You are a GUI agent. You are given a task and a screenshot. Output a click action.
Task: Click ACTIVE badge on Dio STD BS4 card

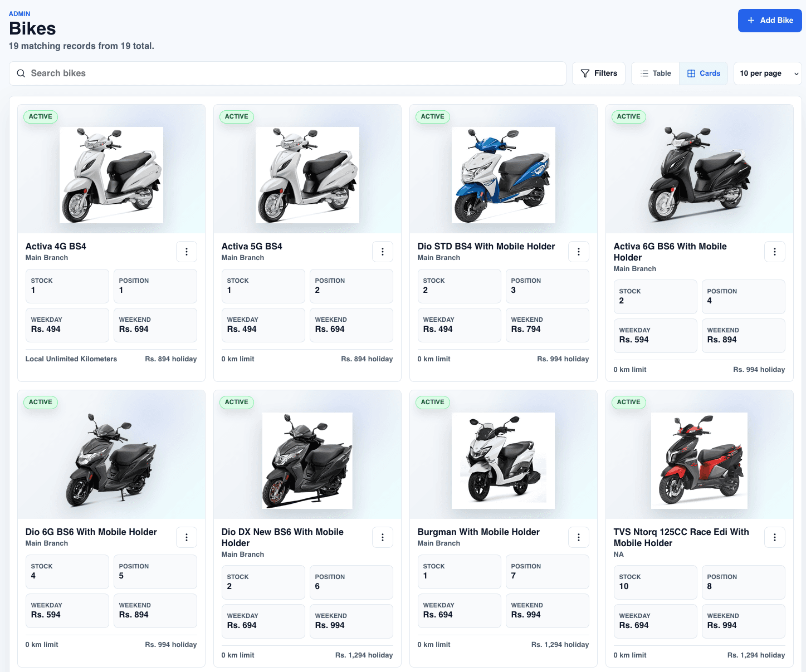click(433, 117)
